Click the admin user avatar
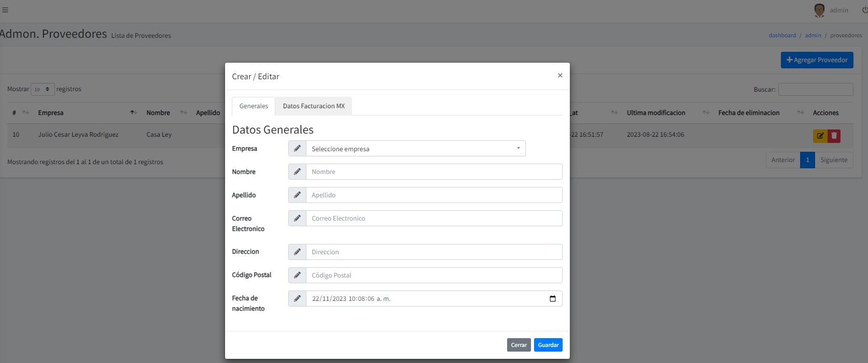 point(819,10)
